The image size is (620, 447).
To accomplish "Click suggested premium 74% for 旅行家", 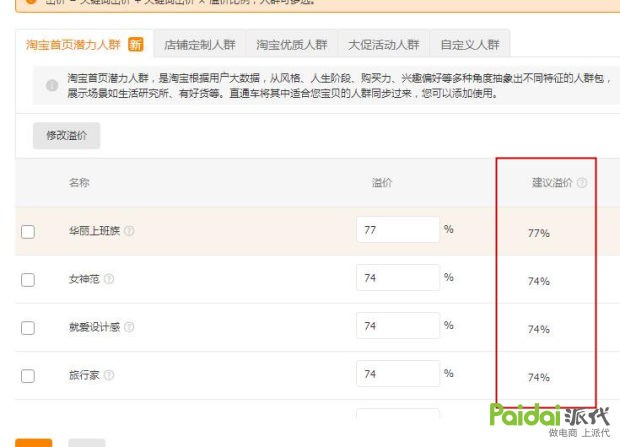I will (539, 377).
